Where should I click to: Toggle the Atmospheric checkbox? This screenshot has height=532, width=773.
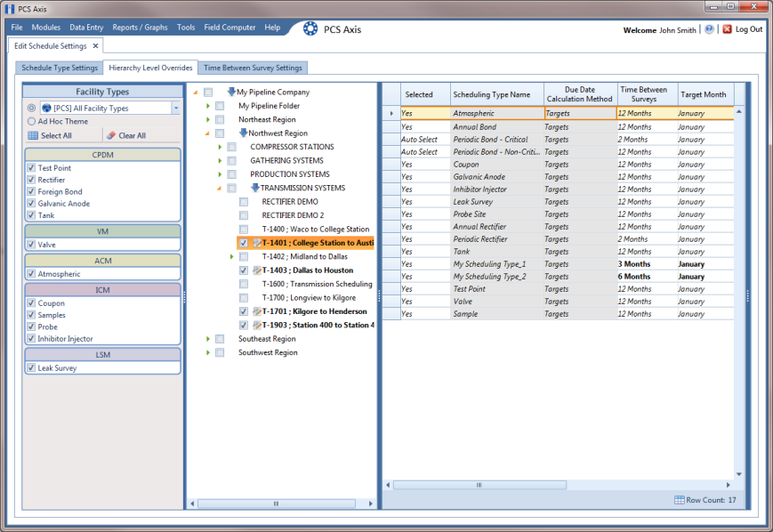pos(31,274)
